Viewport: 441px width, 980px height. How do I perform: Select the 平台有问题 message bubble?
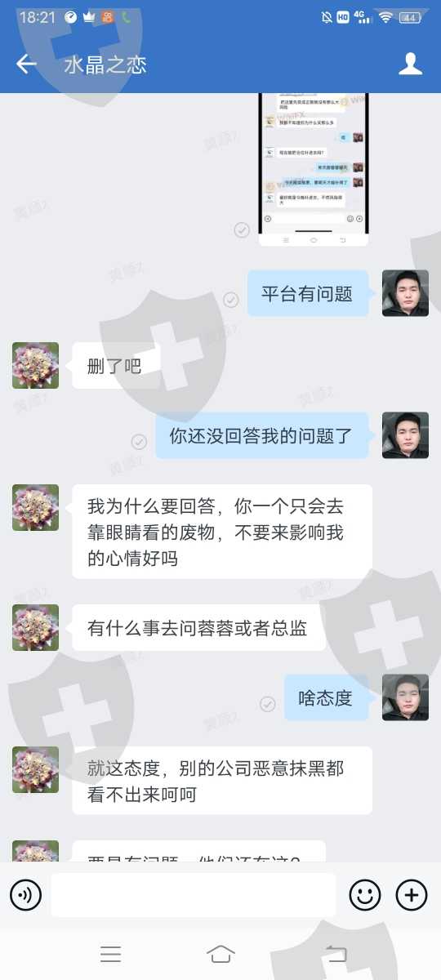308,293
